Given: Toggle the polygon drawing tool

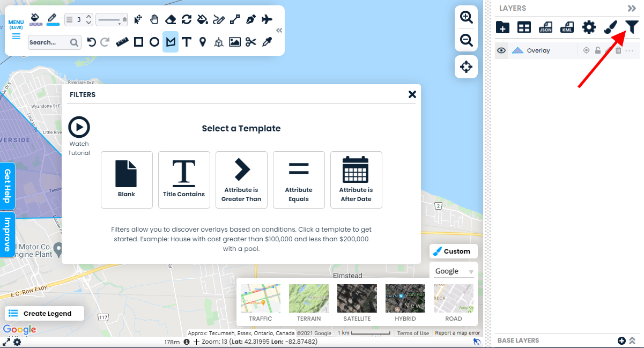Looking at the screenshot, I should (171, 42).
